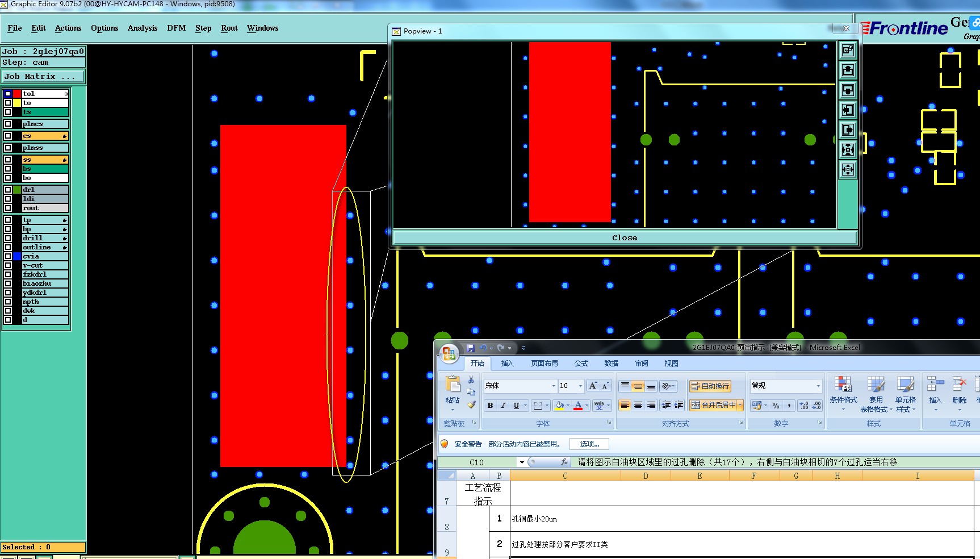The image size is (980, 559).
Task: Toggle the plncs layer checkbox
Action: tap(8, 124)
